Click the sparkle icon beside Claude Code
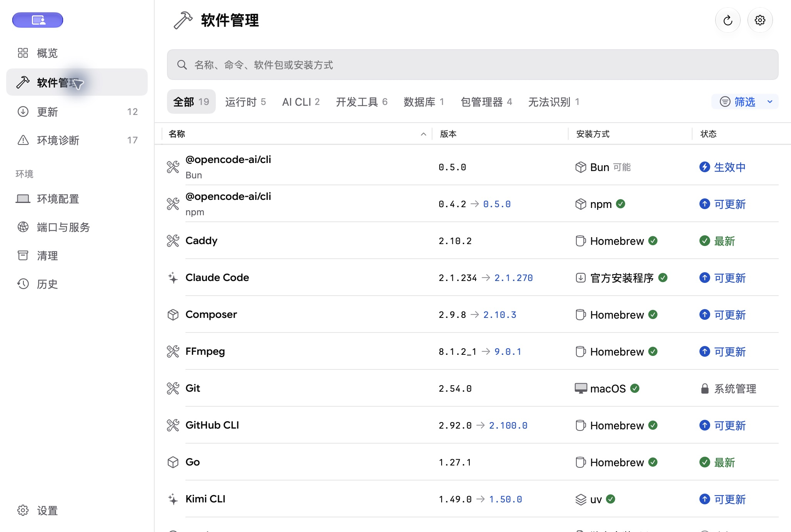The height and width of the screenshot is (532, 791). tap(173, 278)
